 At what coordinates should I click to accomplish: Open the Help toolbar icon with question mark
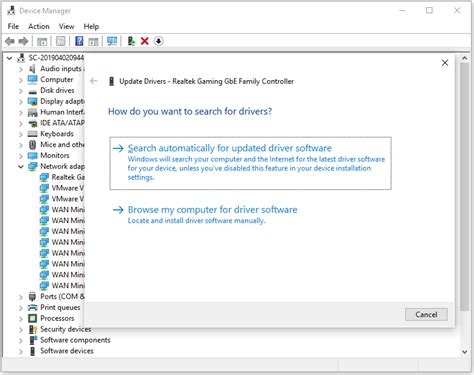pos(79,41)
